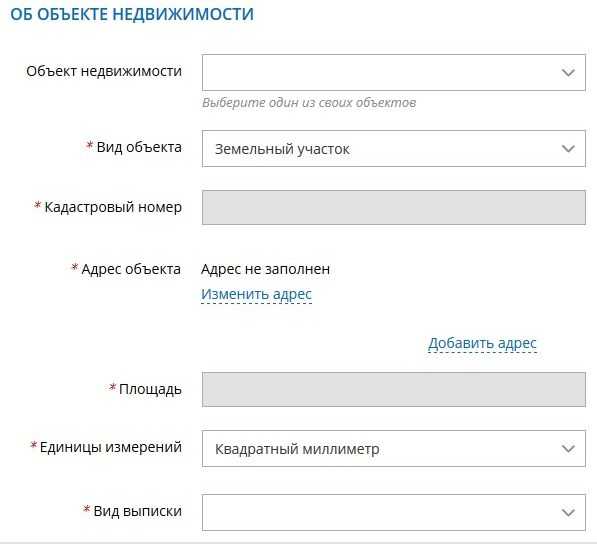Click the Площадь field label
Screen dimensions: 597x544
point(150,390)
